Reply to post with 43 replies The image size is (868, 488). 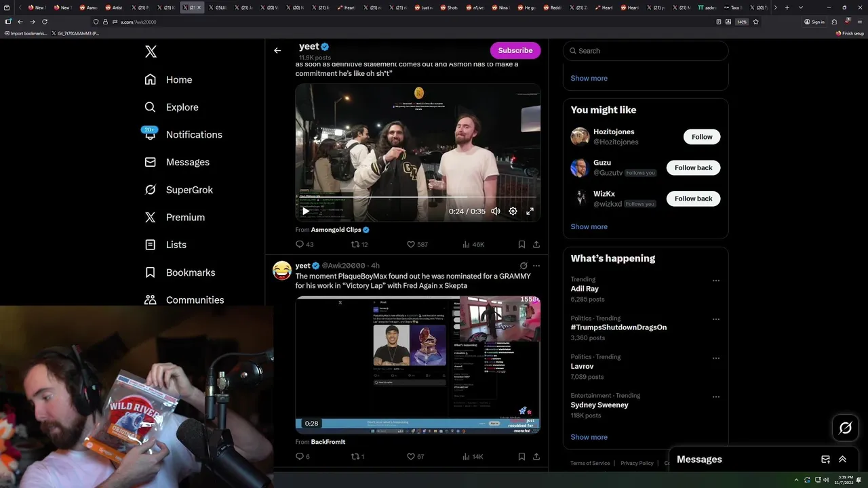click(x=304, y=244)
